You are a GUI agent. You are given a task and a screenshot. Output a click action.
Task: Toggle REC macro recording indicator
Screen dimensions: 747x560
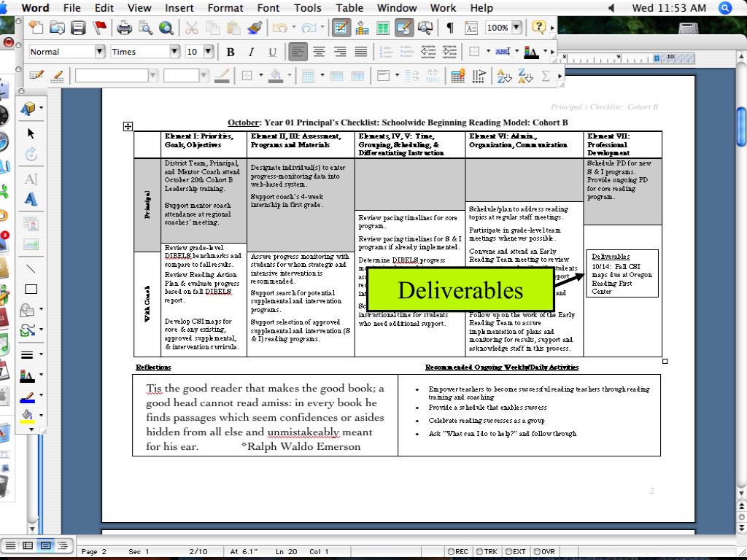tap(458, 551)
